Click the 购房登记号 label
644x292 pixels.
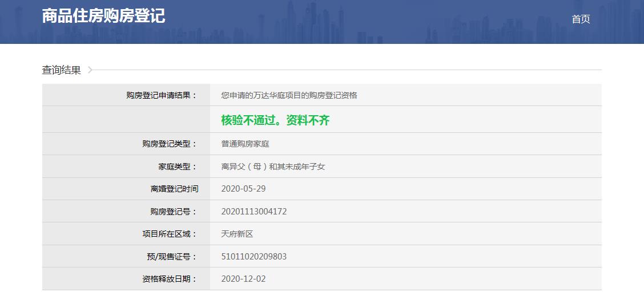173,212
